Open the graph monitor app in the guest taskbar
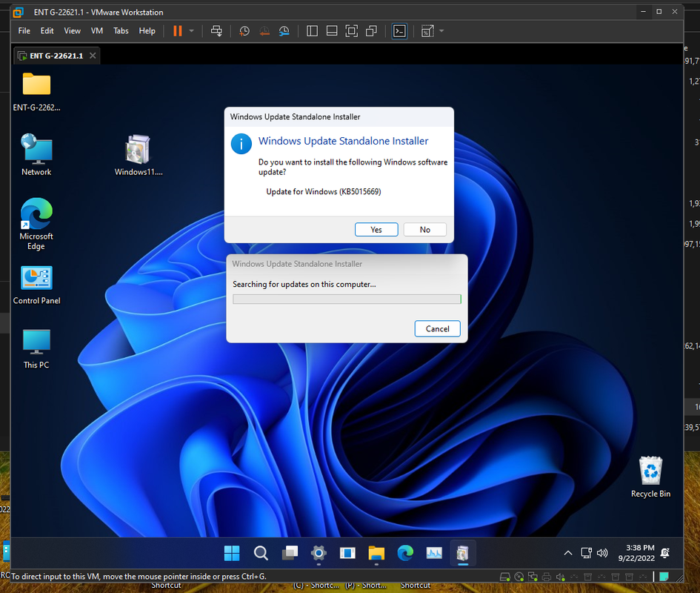Viewport: 700px width, 593px height. 434,553
